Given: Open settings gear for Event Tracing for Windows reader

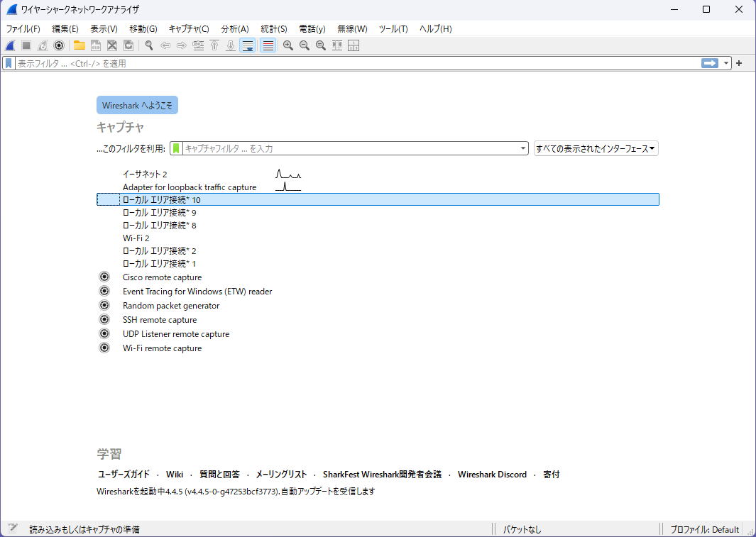Looking at the screenshot, I should click(104, 291).
